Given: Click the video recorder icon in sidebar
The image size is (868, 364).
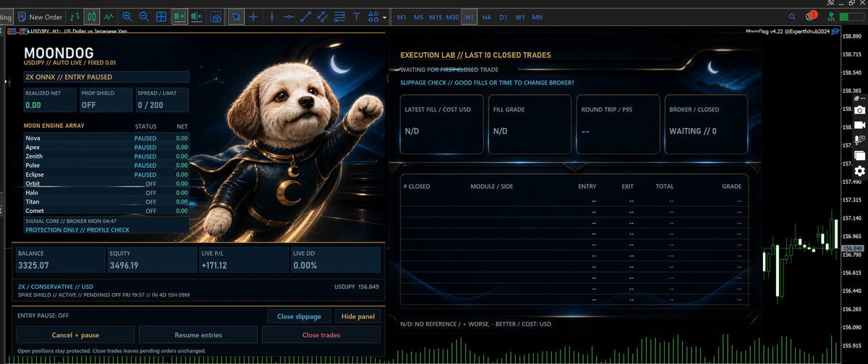Looking at the screenshot, I should [859, 125].
